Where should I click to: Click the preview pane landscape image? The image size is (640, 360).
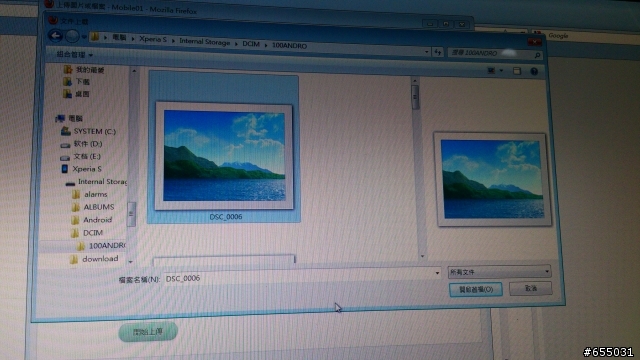[493, 179]
